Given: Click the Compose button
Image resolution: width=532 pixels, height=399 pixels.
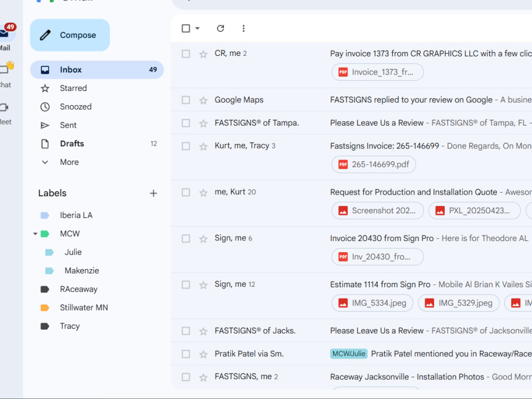Looking at the screenshot, I should point(70,35).
